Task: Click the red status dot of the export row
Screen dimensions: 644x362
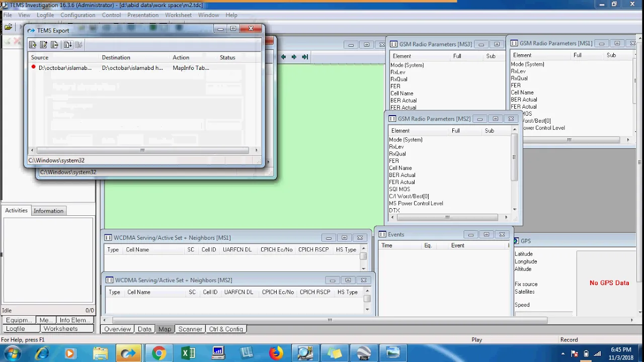Action: pyautogui.click(x=33, y=67)
